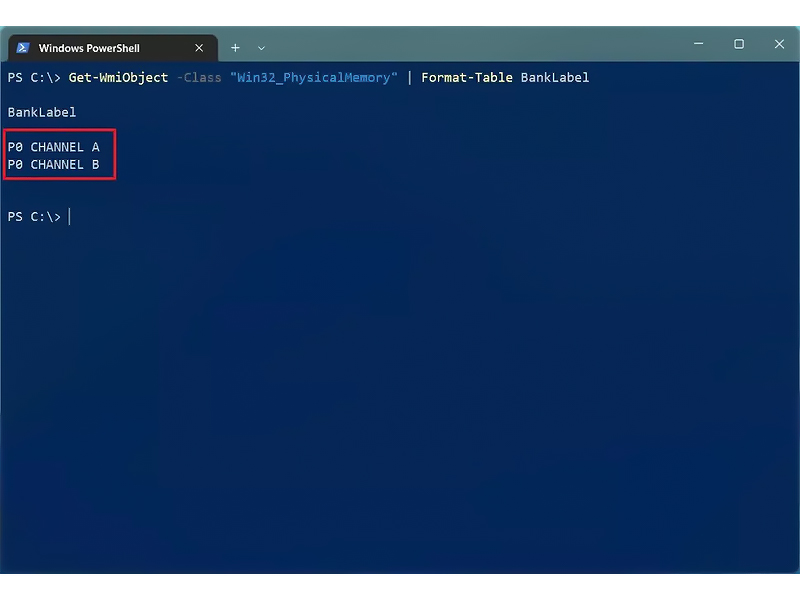This screenshot has height=600, width=800.
Task: Select the P0 CHANNEL B output line
Action: (54, 165)
